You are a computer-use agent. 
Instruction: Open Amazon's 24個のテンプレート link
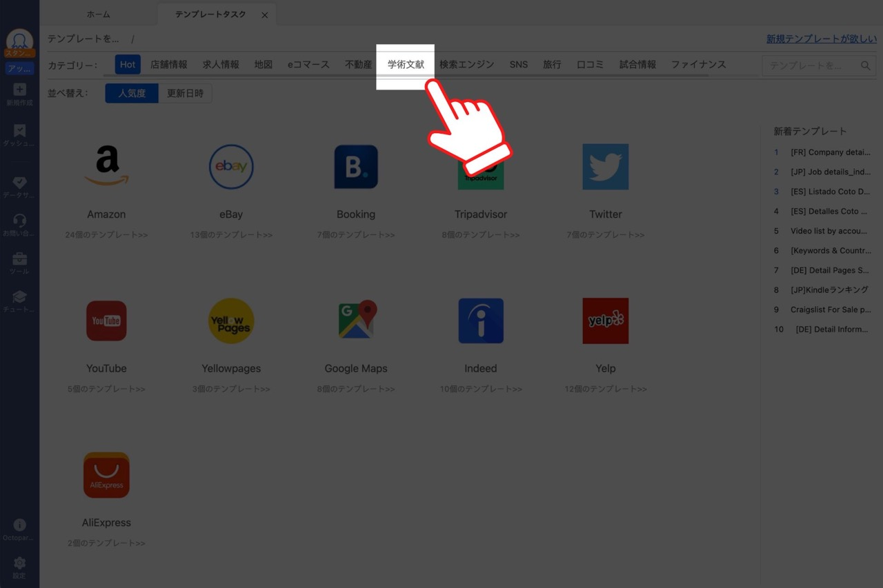[106, 235]
